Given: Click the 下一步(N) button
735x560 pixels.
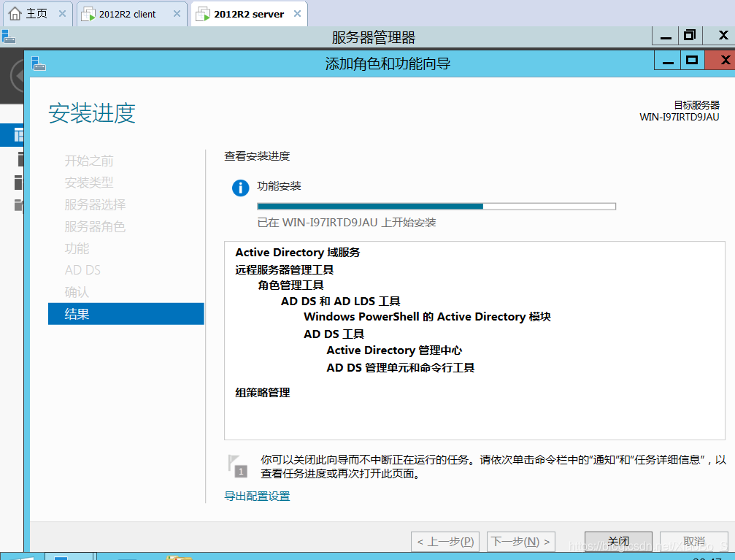Looking at the screenshot, I should point(521,542).
